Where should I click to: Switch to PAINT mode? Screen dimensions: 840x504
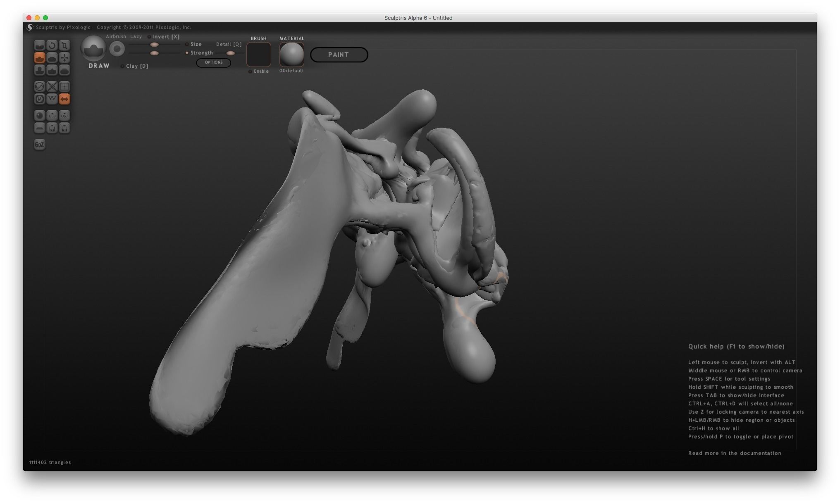(339, 55)
